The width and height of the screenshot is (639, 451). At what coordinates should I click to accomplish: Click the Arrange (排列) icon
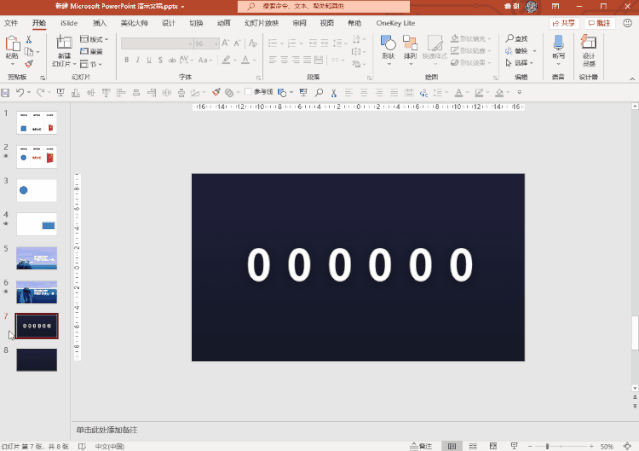click(x=410, y=42)
